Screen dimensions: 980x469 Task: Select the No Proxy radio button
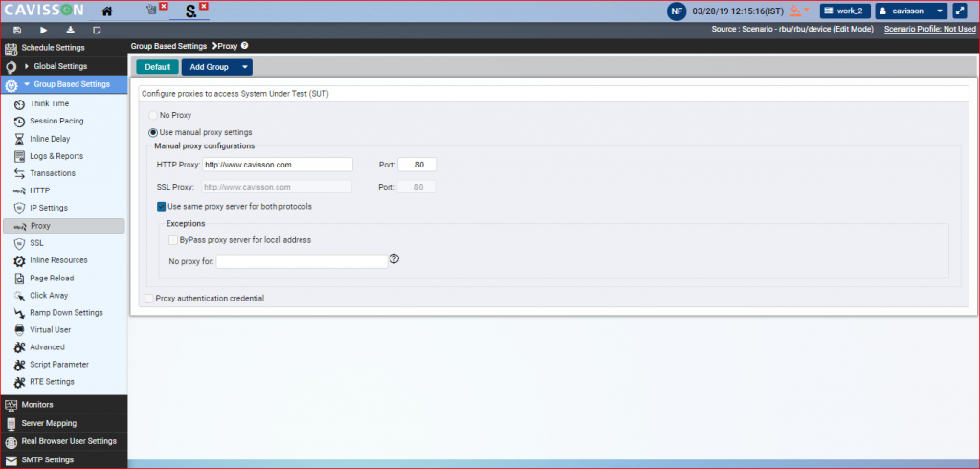click(152, 115)
